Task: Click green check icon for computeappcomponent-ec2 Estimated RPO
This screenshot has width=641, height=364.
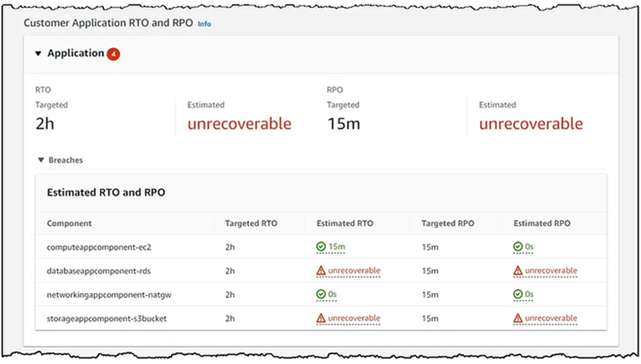Action: point(518,247)
